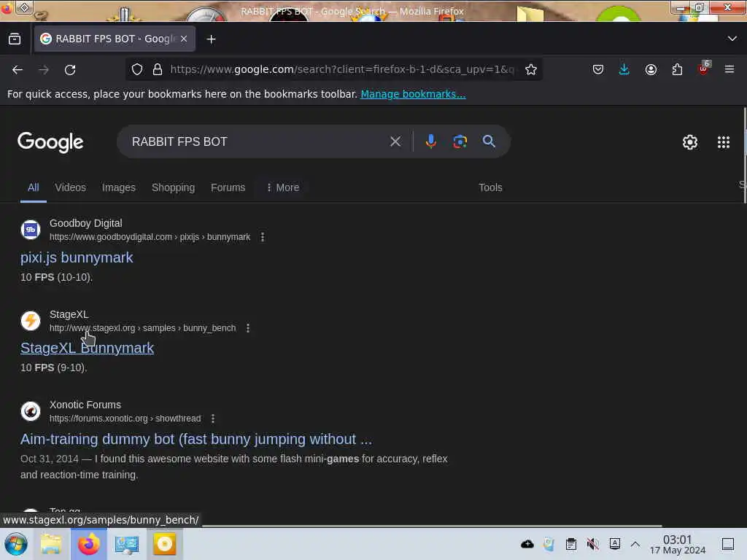Click the Firefox address bar URL
The image size is (747, 560).
click(x=342, y=69)
